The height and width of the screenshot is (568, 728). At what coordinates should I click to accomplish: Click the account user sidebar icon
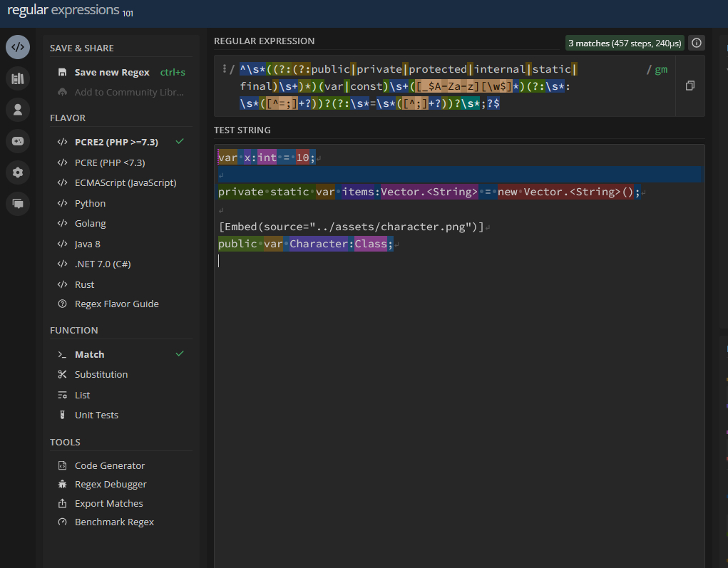18,110
